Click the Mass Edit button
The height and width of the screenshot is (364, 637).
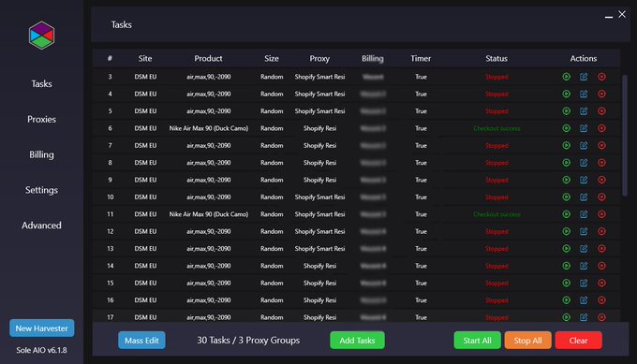(x=141, y=341)
